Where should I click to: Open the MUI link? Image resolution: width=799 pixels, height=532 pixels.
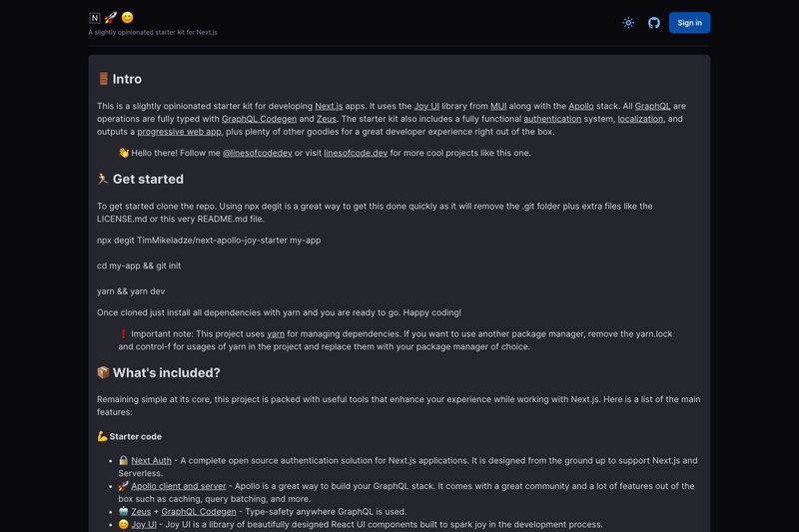pyautogui.click(x=498, y=106)
